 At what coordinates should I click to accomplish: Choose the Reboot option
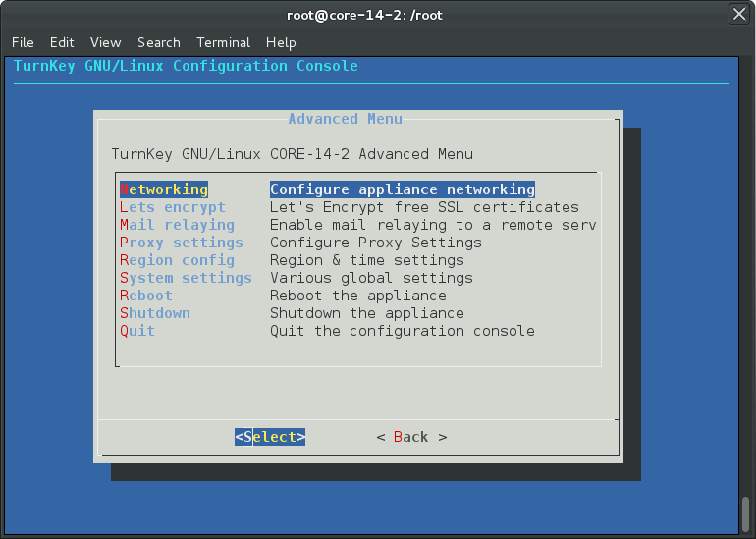pyautogui.click(x=146, y=296)
